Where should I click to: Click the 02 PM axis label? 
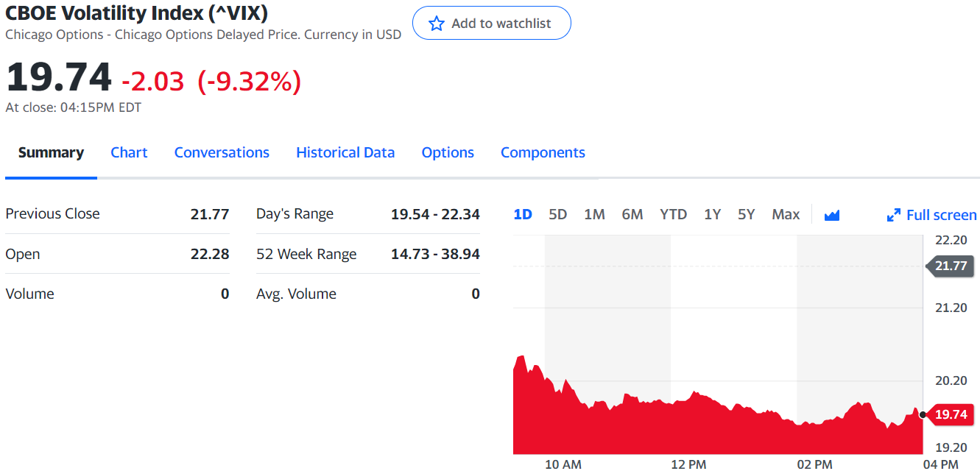coord(814,464)
